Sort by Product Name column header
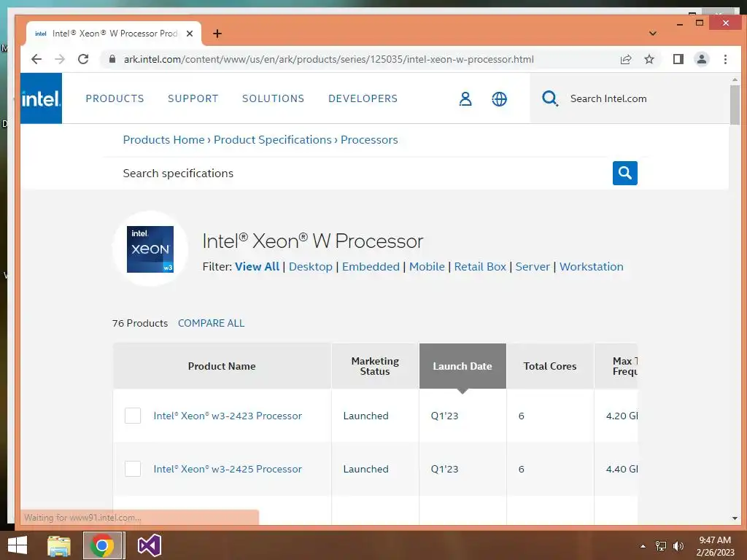Viewport: 747px width, 560px height. (222, 366)
